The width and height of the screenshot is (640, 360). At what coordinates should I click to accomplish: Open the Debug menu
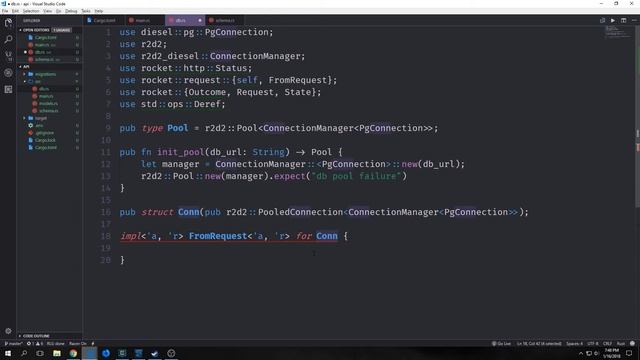coord(71,11)
